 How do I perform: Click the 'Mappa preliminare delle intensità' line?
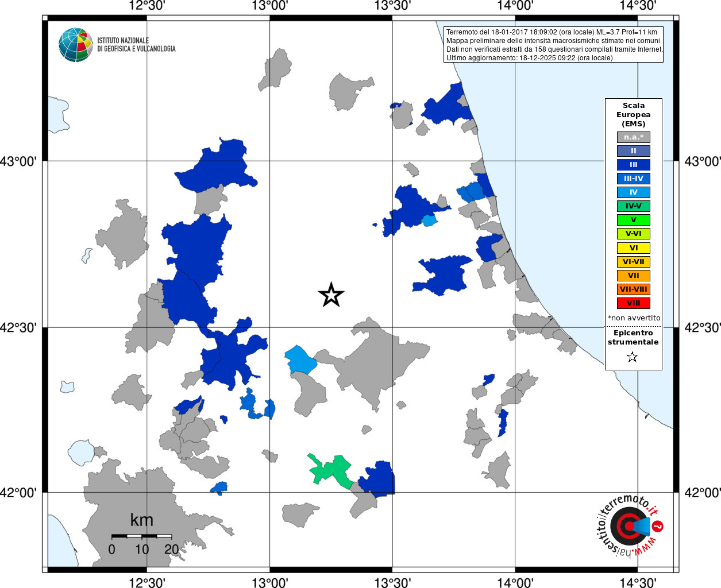coord(553,41)
